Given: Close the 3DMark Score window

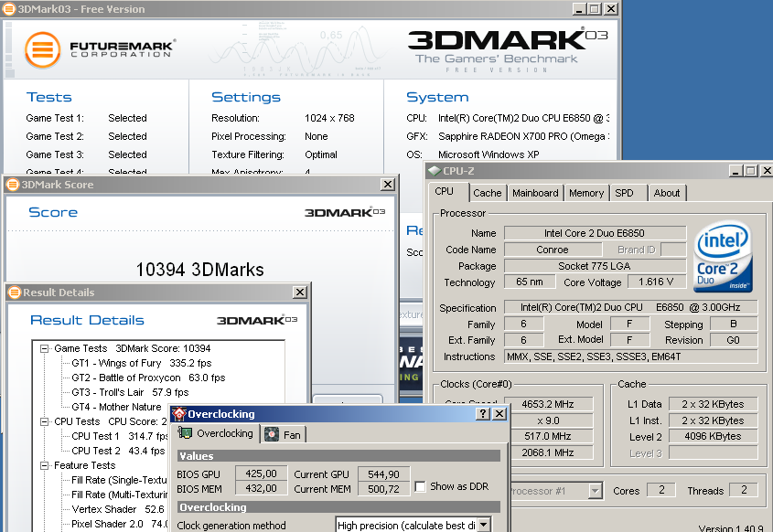Looking at the screenshot, I should coord(388,185).
